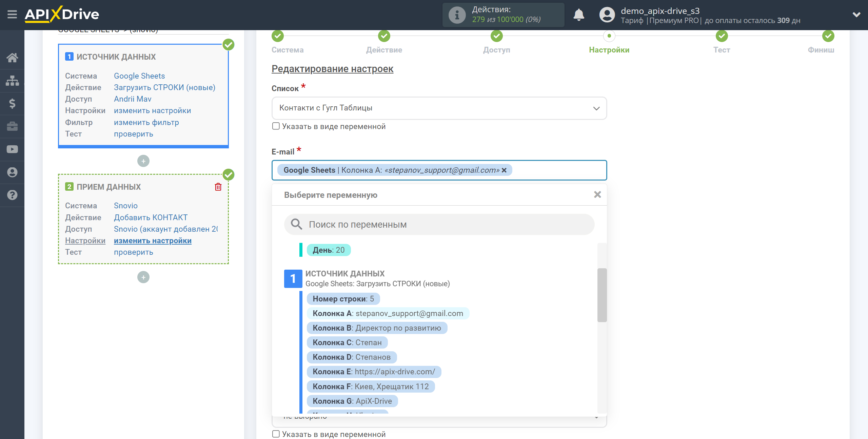Open the home sidebar icon
Screen dimensions: 868x439
12,58
